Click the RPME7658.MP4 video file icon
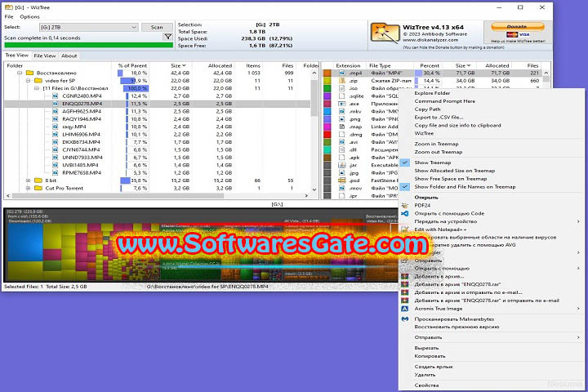The width and height of the screenshot is (588, 392). click(x=56, y=172)
